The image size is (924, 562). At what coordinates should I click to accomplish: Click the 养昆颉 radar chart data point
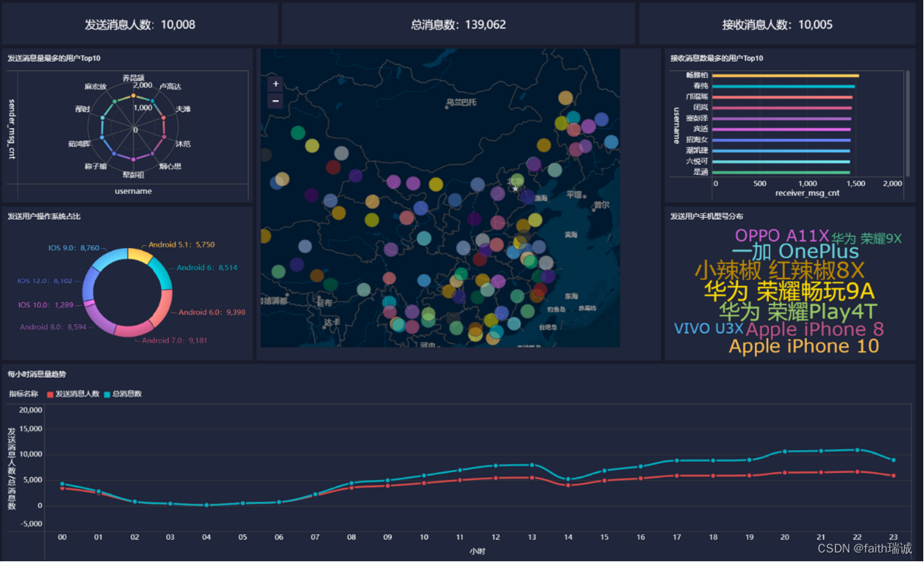pyautogui.click(x=133, y=97)
